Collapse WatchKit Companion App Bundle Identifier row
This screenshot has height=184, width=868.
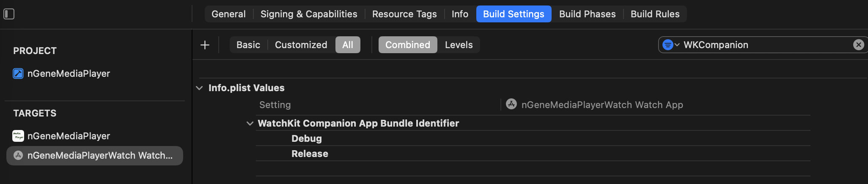(250, 123)
